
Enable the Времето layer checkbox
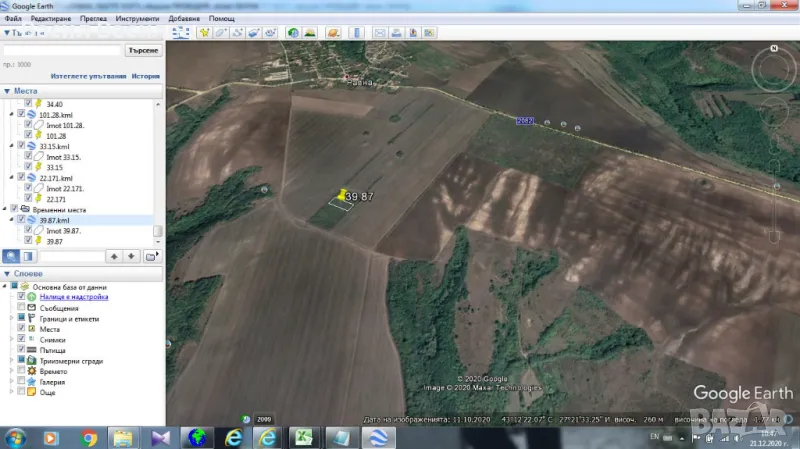[x=21, y=371]
